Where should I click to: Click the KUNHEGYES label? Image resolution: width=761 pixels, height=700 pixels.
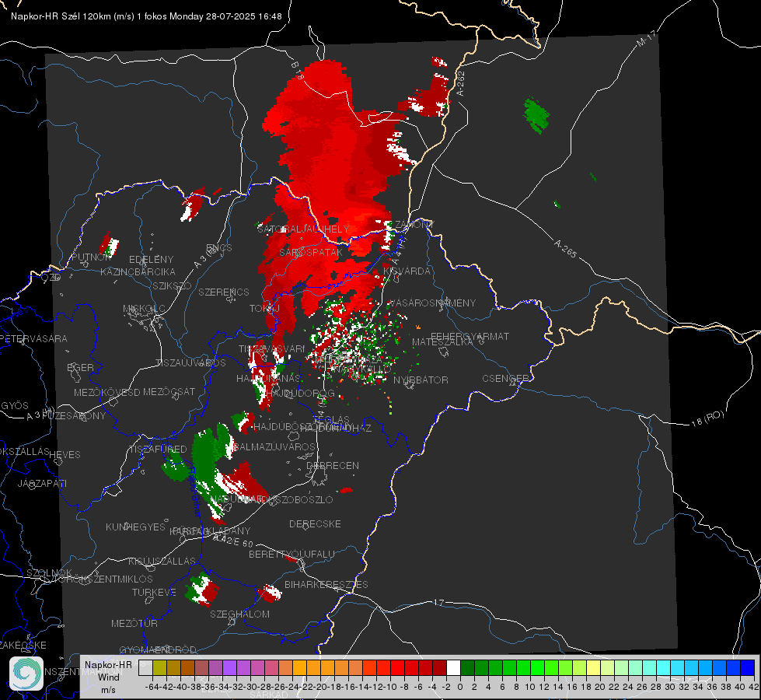135,527
